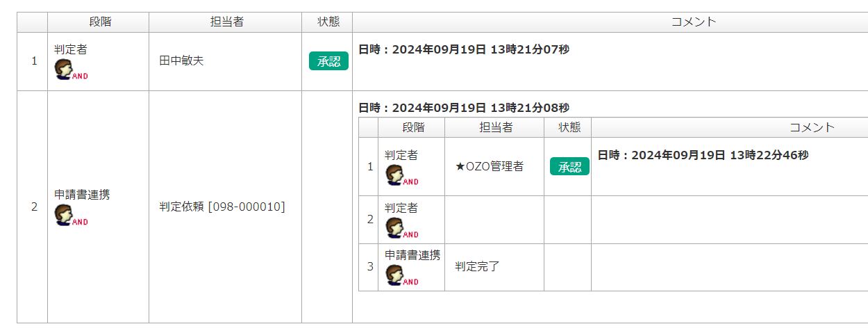Select the ★OZO管理者 assignee cell
The height and width of the screenshot is (331, 868).
click(494, 166)
